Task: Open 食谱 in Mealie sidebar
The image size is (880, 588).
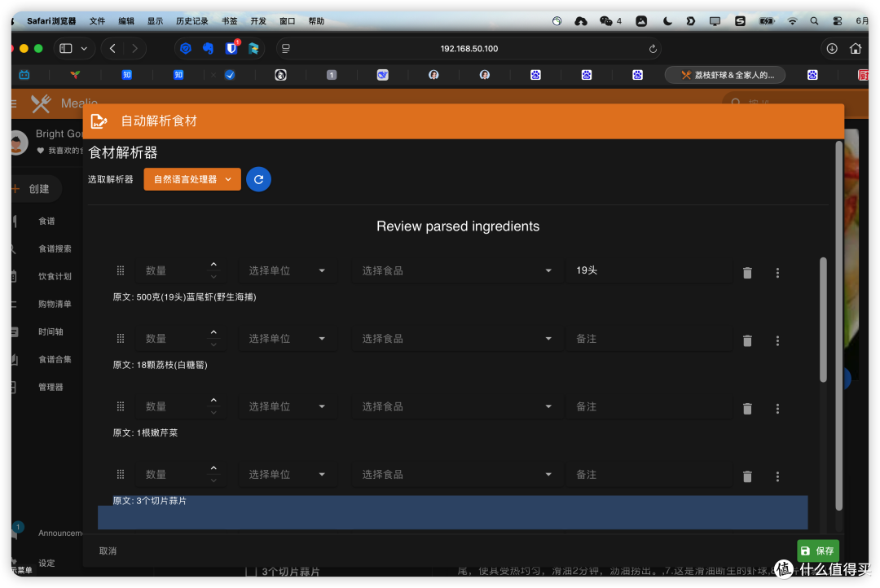Action: click(46, 221)
